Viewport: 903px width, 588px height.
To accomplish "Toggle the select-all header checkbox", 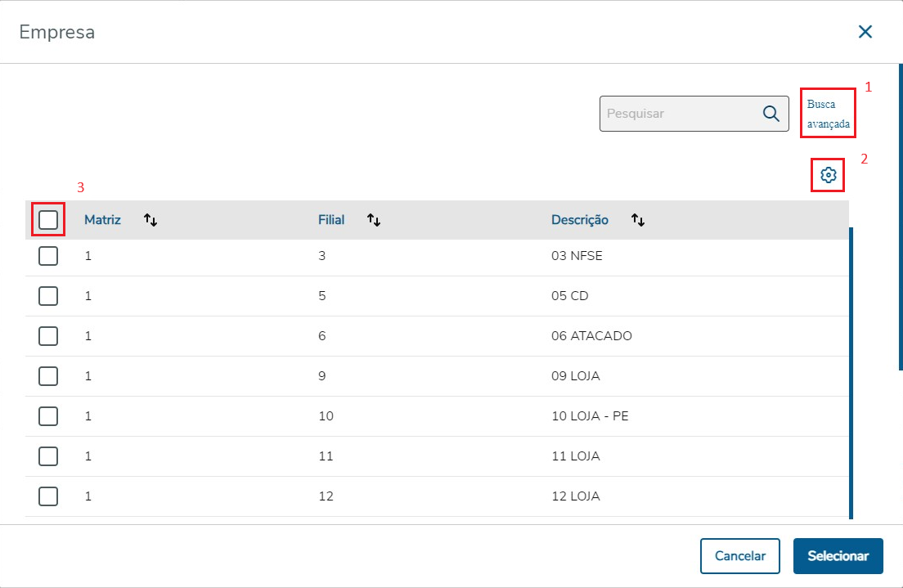I will [48, 220].
